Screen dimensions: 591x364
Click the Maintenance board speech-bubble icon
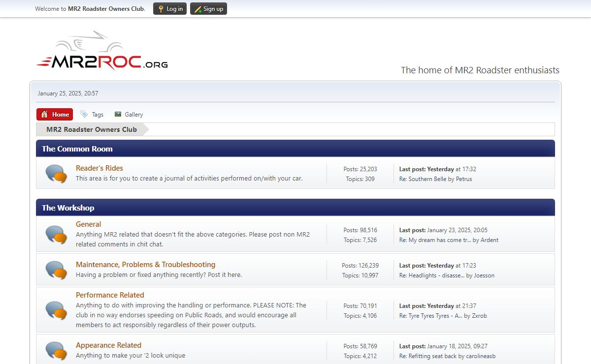point(56,270)
